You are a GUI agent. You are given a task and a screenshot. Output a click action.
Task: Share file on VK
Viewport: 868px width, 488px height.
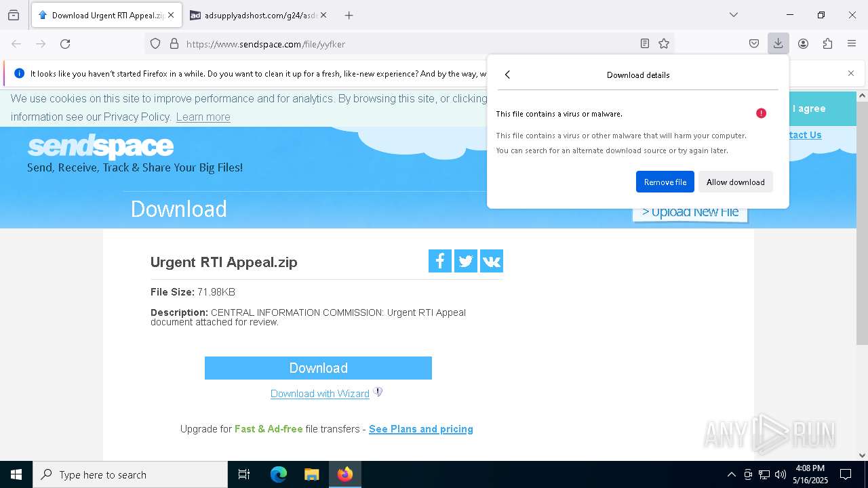tap(492, 261)
